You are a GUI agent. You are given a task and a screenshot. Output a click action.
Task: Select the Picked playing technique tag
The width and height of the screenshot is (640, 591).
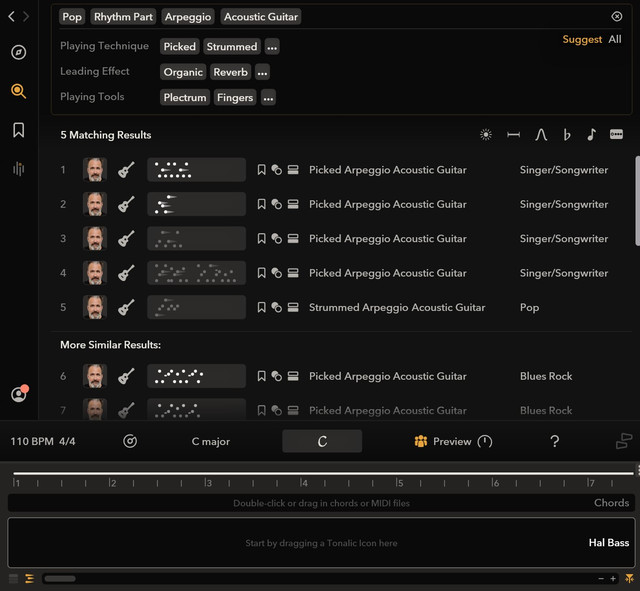point(180,47)
